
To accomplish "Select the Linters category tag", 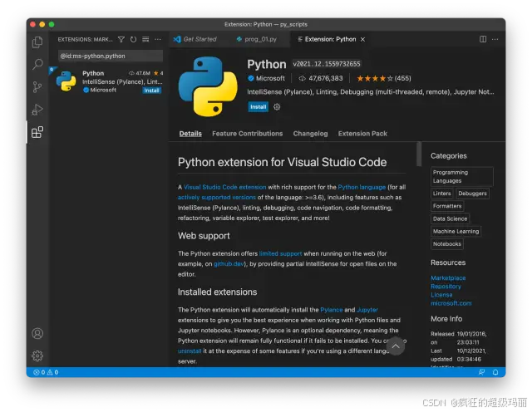I will tap(442, 194).
